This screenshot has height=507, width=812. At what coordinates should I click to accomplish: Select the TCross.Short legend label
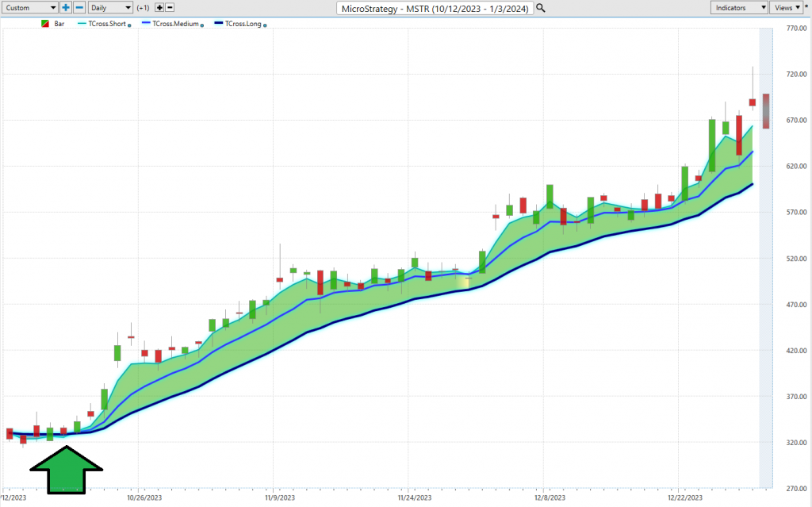[x=107, y=24]
